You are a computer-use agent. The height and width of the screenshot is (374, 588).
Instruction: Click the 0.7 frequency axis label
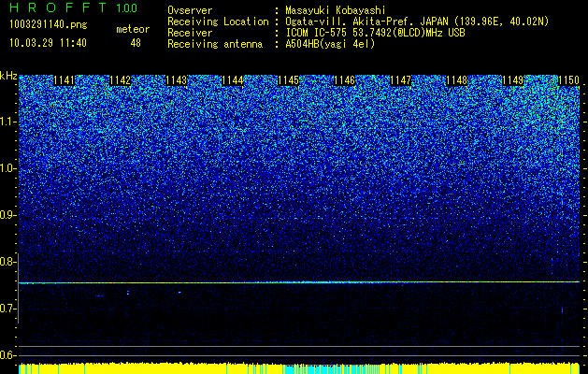pos(7,309)
